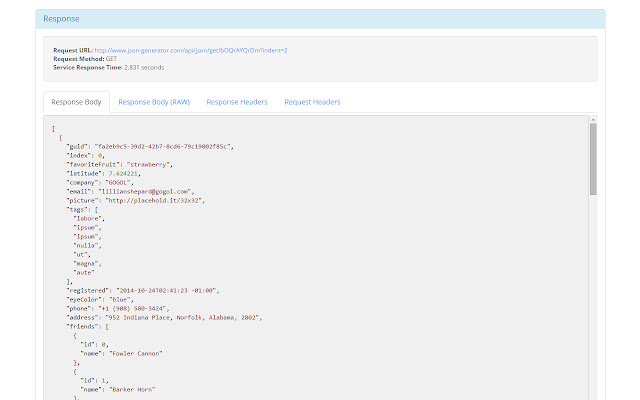Viewport: 640px width, 400px height.
Task: Switch to the Response Body tab
Action: pos(76,102)
